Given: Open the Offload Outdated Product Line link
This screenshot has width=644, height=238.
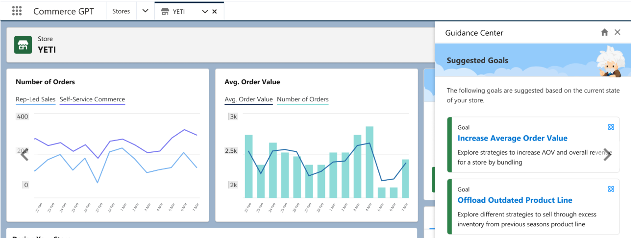Looking at the screenshot, I should (515, 200).
